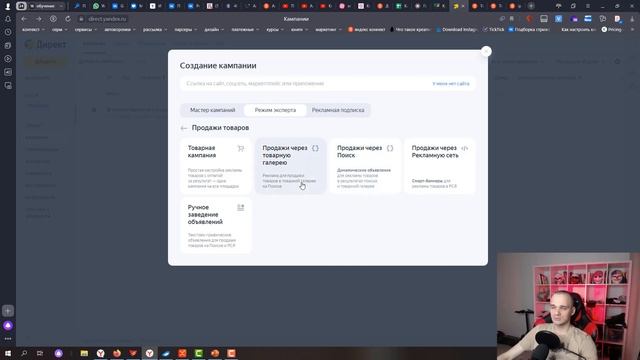Choose Продажи через Рекламную сеть card
The width and height of the screenshot is (640, 360).
(x=440, y=166)
